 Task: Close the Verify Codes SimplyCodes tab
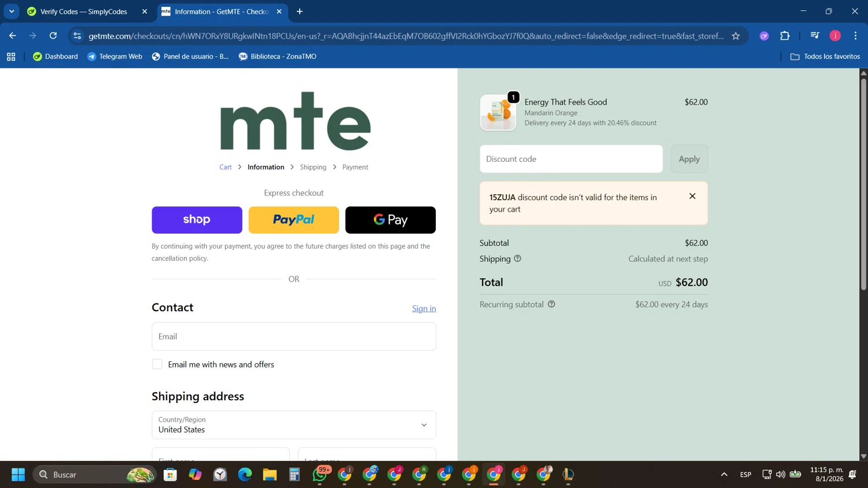click(145, 12)
